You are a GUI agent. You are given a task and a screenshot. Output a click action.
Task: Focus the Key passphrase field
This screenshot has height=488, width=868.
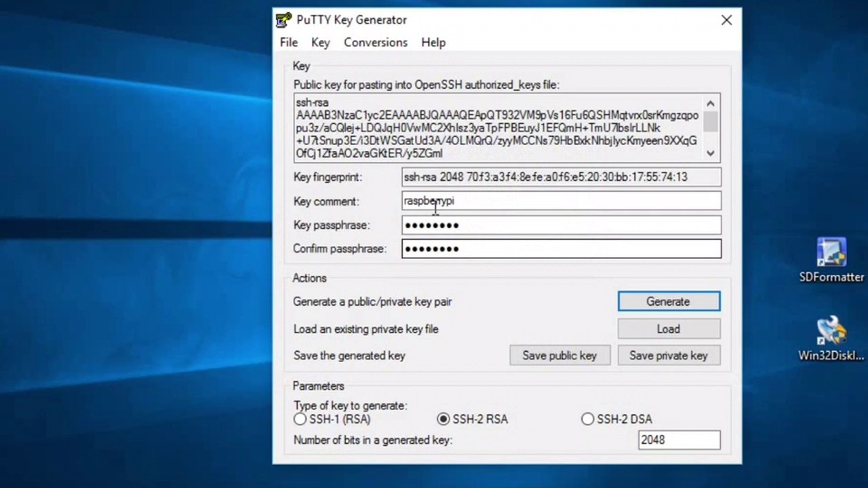coord(561,225)
